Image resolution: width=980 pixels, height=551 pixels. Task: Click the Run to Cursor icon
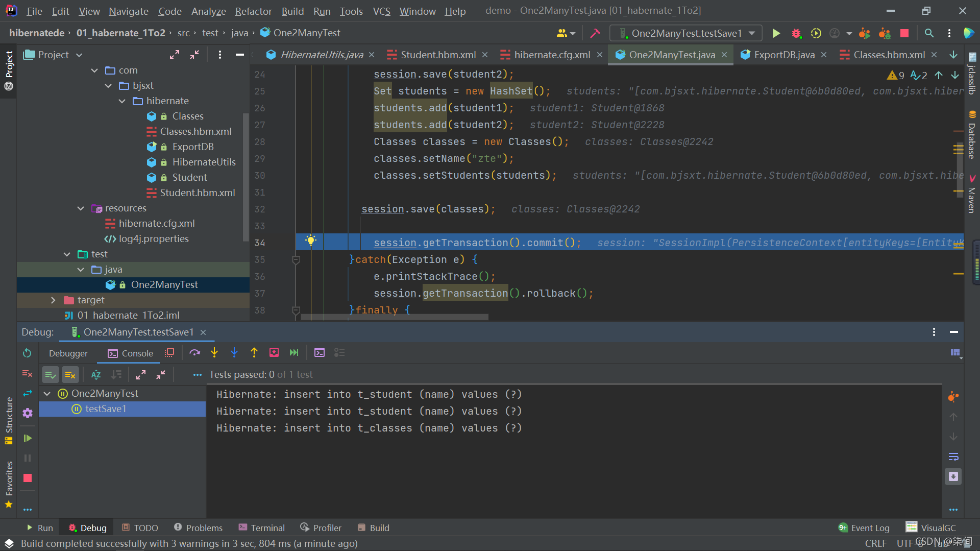click(x=294, y=352)
